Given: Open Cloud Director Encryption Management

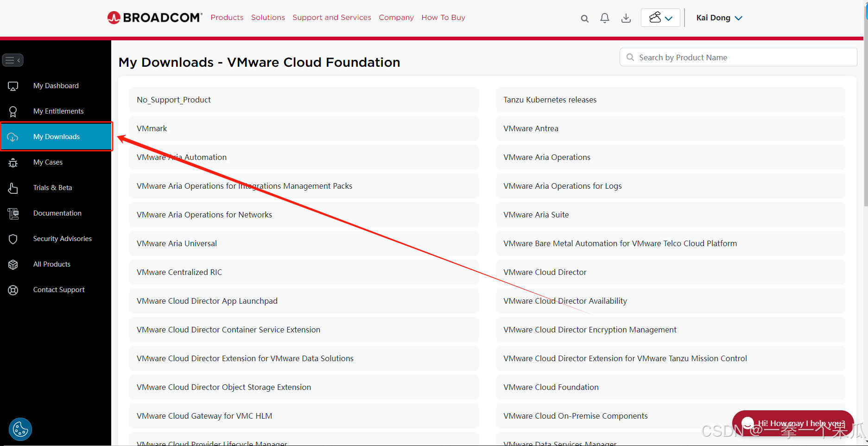Looking at the screenshot, I should click(671, 330).
